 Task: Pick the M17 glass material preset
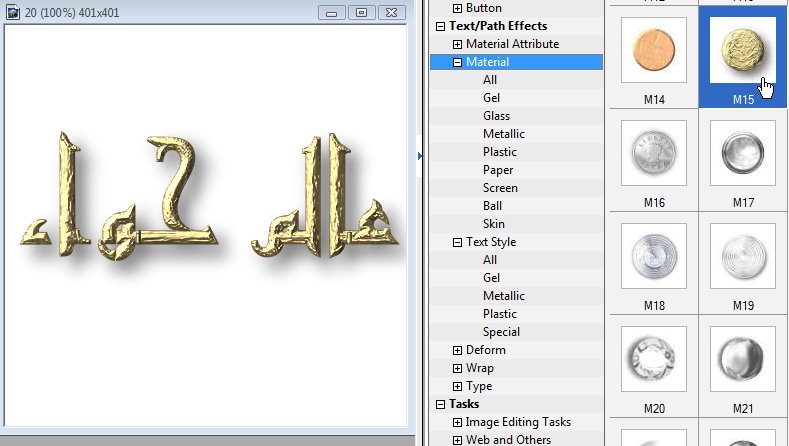tap(742, 153)
